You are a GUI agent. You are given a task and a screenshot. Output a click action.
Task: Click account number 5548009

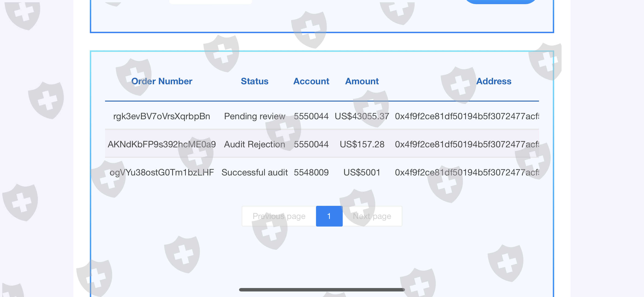[x=311, y=172]
